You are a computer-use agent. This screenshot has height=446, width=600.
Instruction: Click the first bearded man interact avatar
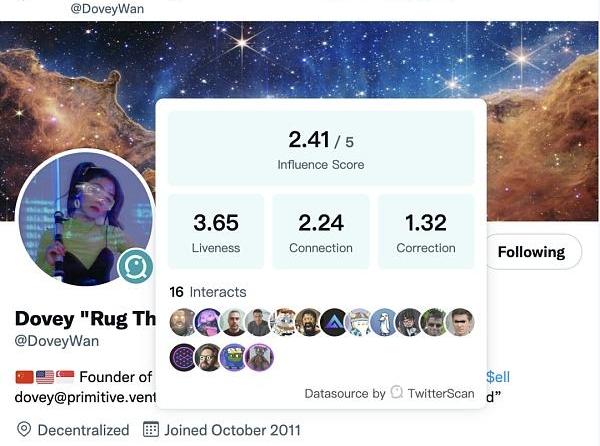[x=183, y=322]
